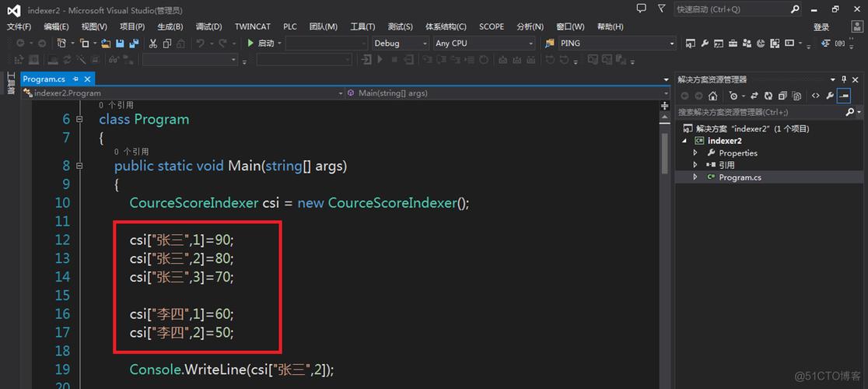Collapse class Program code region
Viewport: 868px width, 389px height.
[79, 120]
